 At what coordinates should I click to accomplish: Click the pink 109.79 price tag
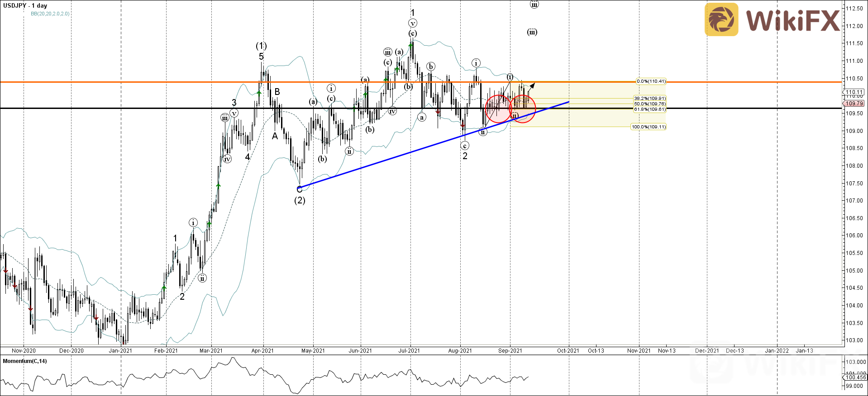[x=854, y=104]
